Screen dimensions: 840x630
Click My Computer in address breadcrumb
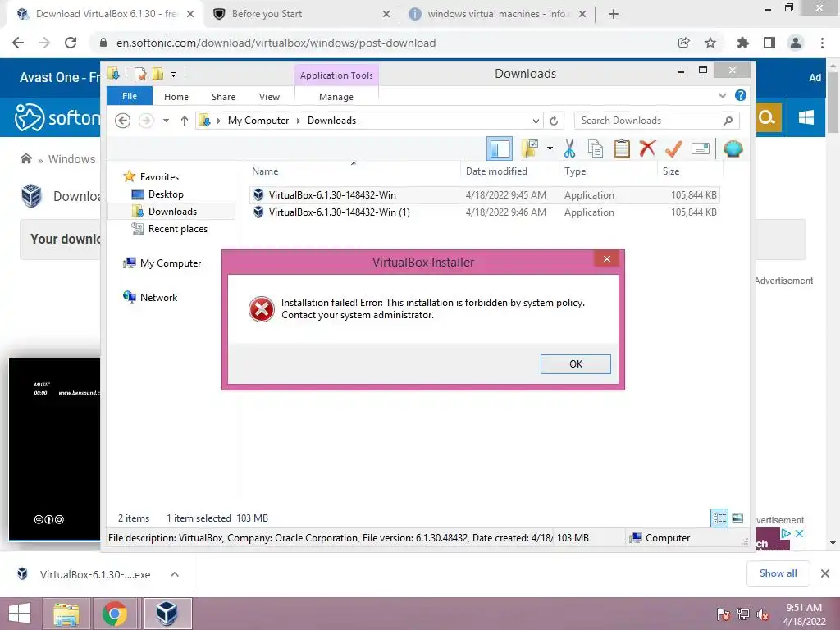pos(258,121)
